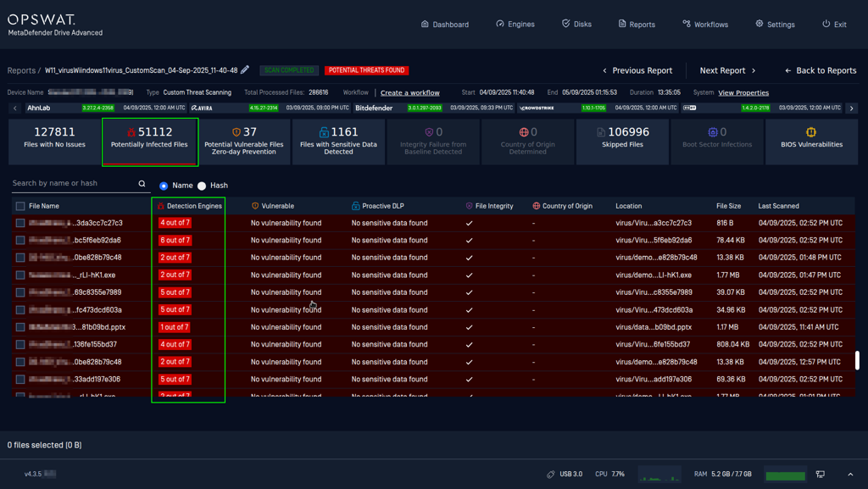Image resolution: width=868 pixels, height=489 pixels.
Task: Select the Potentially Infected Files tab
Action: (x=149, y=142)
